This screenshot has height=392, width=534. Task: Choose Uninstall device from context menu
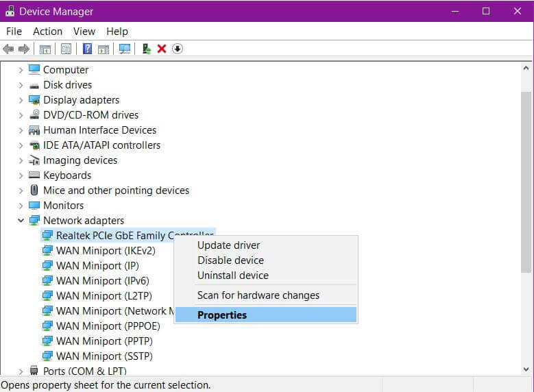click(266, 275)
